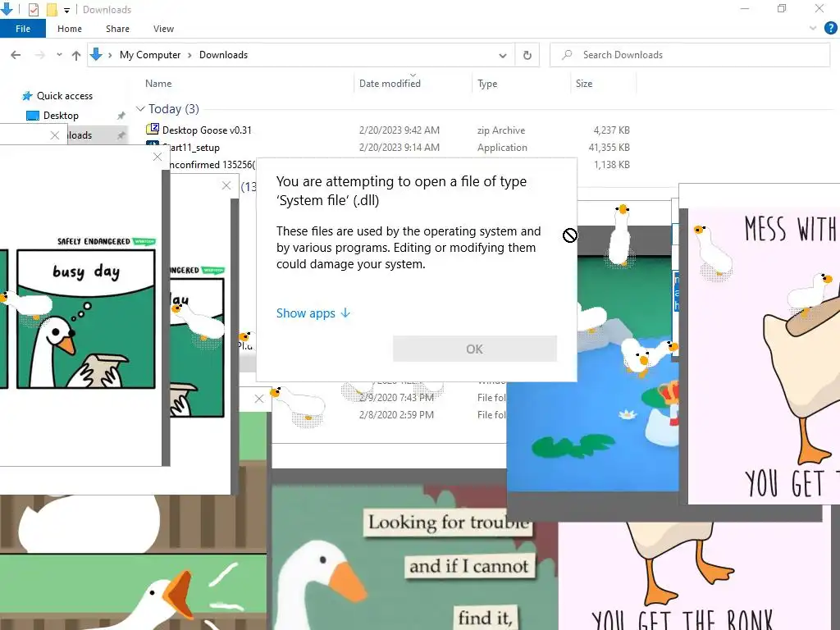This screenshot has width=840, height=630.
Task: Click the Desktop Goose zip file icon
Action: pyautogui.click(x=153, y=129)
